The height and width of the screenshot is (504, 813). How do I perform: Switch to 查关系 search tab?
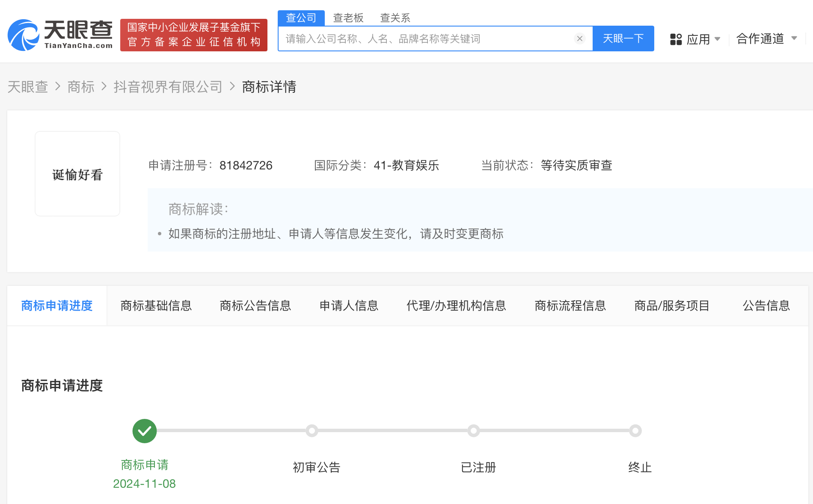pos(395,18)
